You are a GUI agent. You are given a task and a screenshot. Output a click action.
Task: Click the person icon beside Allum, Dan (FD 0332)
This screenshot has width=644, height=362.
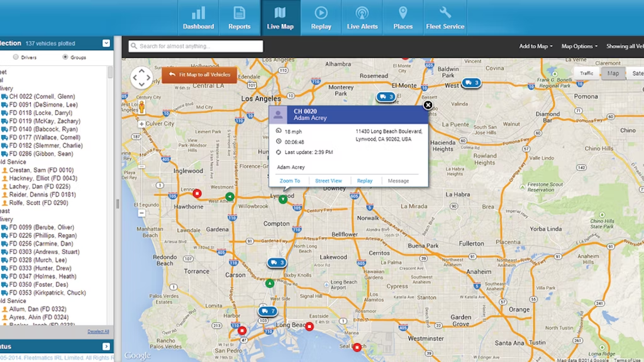(x=4, y=309)
